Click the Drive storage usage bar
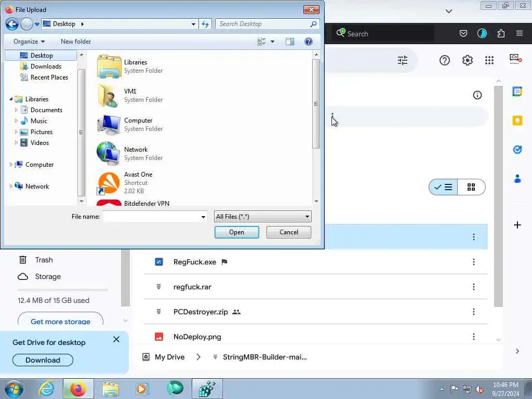The width and height of the screenshot is (532, 399). tap(63, 290)
